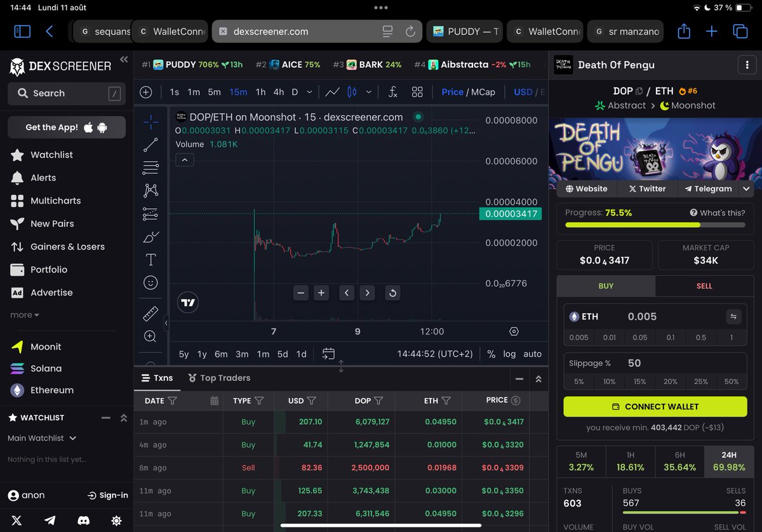Select candlestick chart style icon

[352, 92]
